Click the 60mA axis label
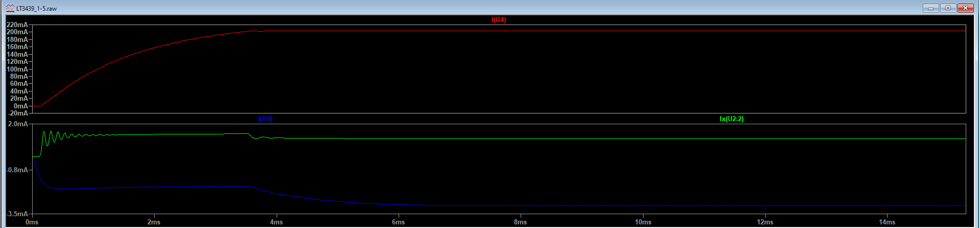 (x=19, y=83)
